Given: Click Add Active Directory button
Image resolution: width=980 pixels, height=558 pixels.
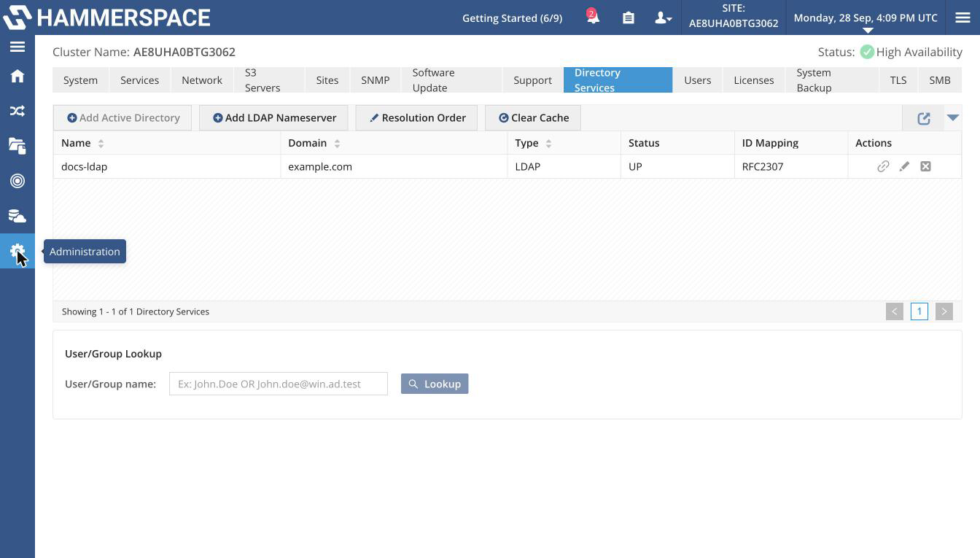Looking at the screenshot, I should (x=122, y=117).
